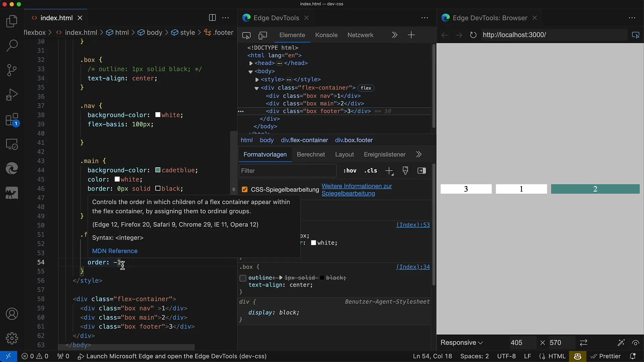Open the remote window indicator in the status bar
Screen dimensions: 644x362
click(x=8, y=356)
